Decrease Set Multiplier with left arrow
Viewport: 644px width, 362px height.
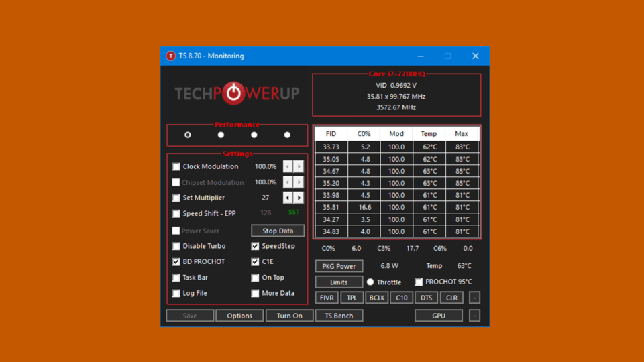tap(288, 198)
